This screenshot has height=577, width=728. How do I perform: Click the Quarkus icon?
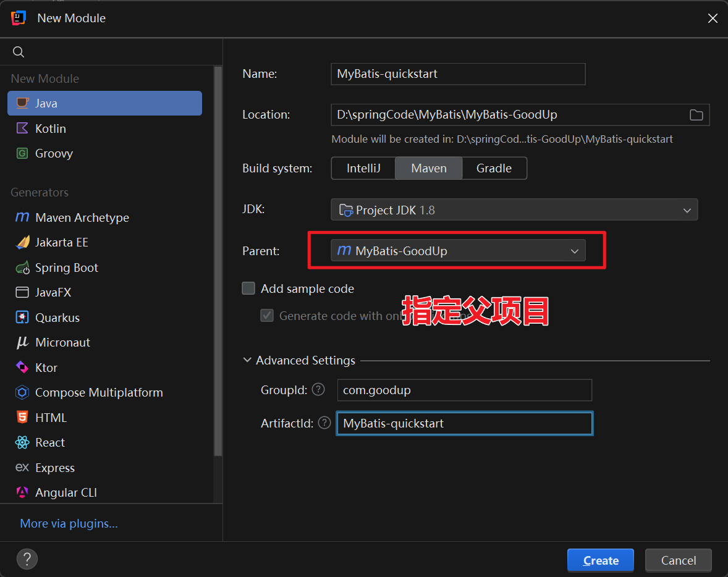(22, 317)
